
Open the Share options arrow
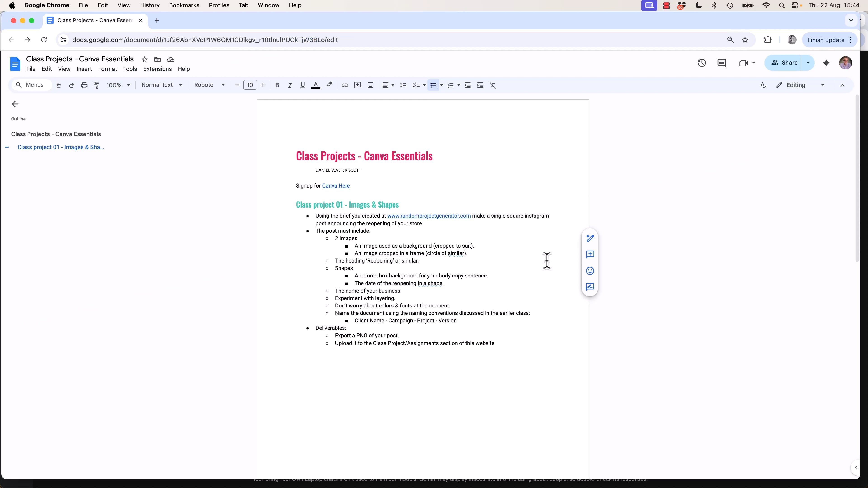click(x=808, y=63)
